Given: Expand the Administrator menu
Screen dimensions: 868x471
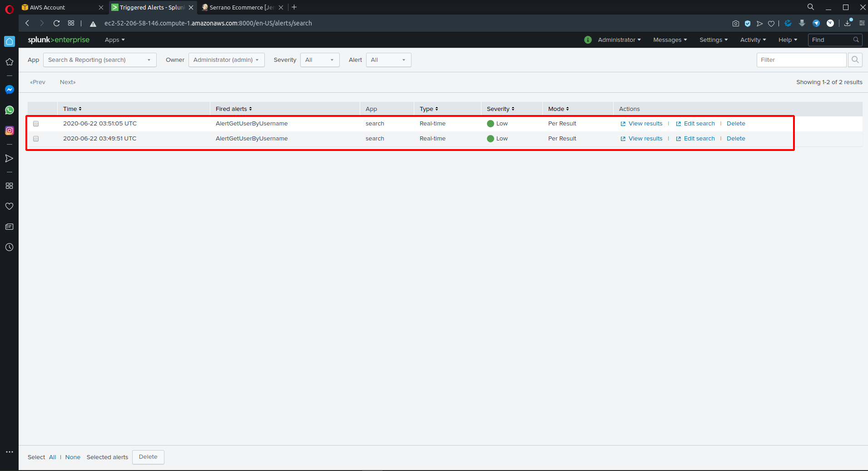Looking at the screenshot, I should 620,40.
